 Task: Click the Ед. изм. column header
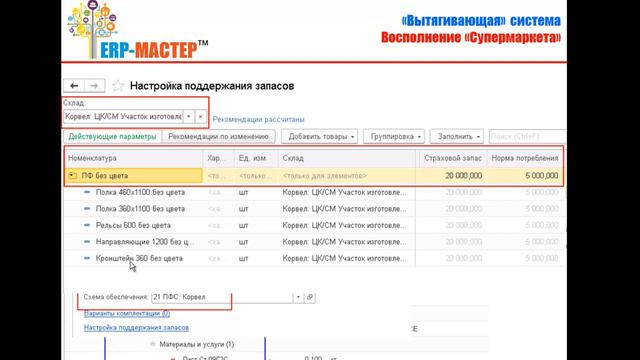(x=256, y=158)
